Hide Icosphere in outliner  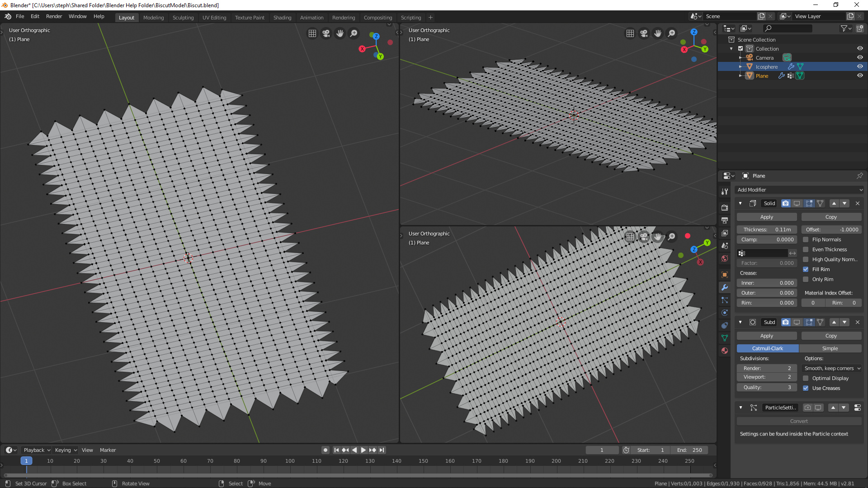860,66
